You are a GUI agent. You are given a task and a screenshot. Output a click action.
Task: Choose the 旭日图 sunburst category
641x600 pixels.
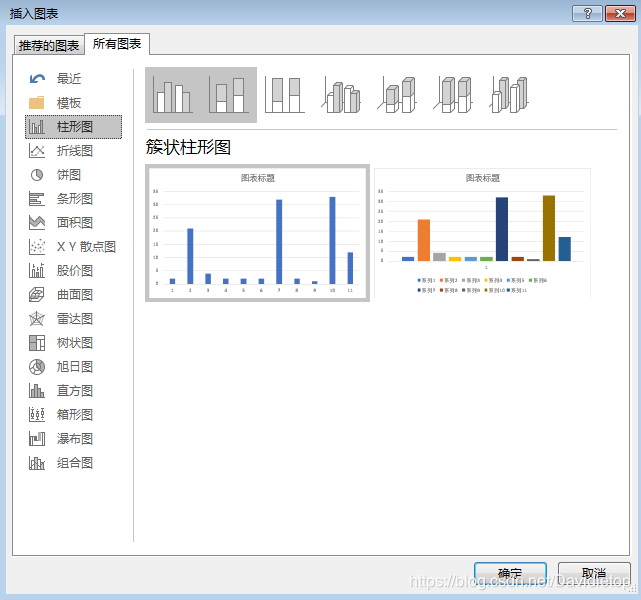pyautogui.click(x=74, y=367)
